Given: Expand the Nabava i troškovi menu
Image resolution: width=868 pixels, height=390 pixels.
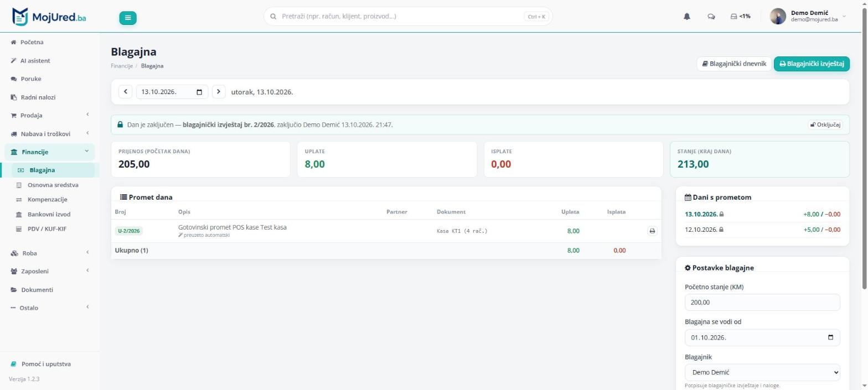Looking at the screenshot, I should pyautogui.click(x=50, y=133).
